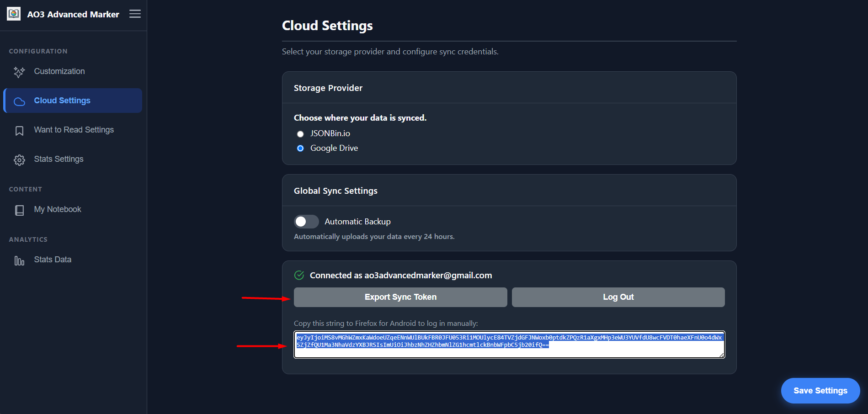Image resolution: width=868 pixels, height=414 pixels.
Task: Click the CONTENT section label
Action: (26, 189)
